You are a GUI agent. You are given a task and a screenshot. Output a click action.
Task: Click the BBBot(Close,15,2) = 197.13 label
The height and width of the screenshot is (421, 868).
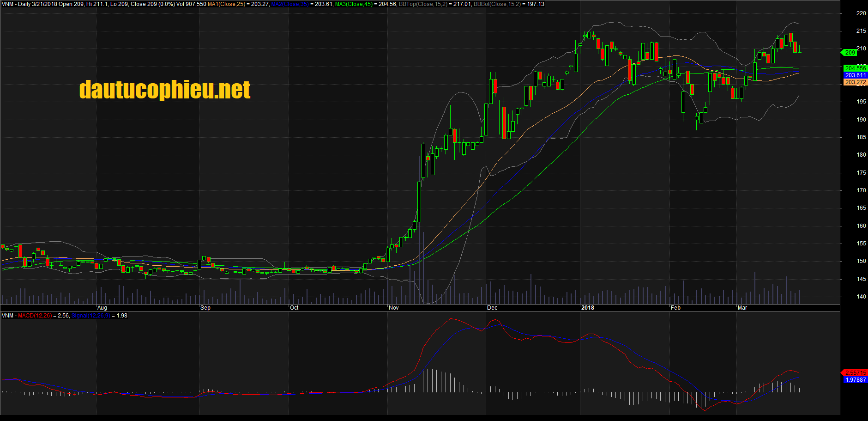click(x=509, y=4)
